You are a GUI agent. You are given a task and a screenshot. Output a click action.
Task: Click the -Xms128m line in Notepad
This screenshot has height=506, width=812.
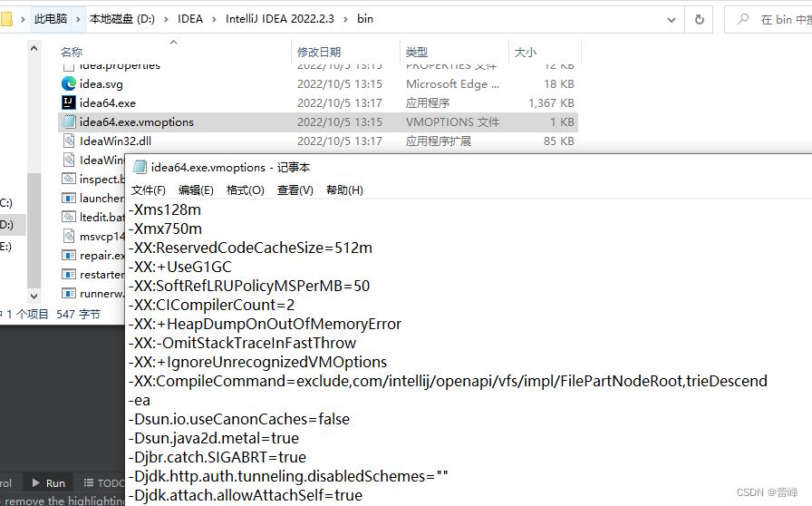(165, 209)
